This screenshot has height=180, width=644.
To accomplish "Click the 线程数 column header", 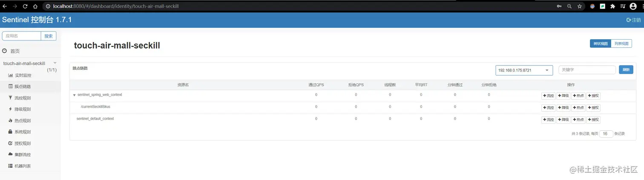I will [390, 85].
